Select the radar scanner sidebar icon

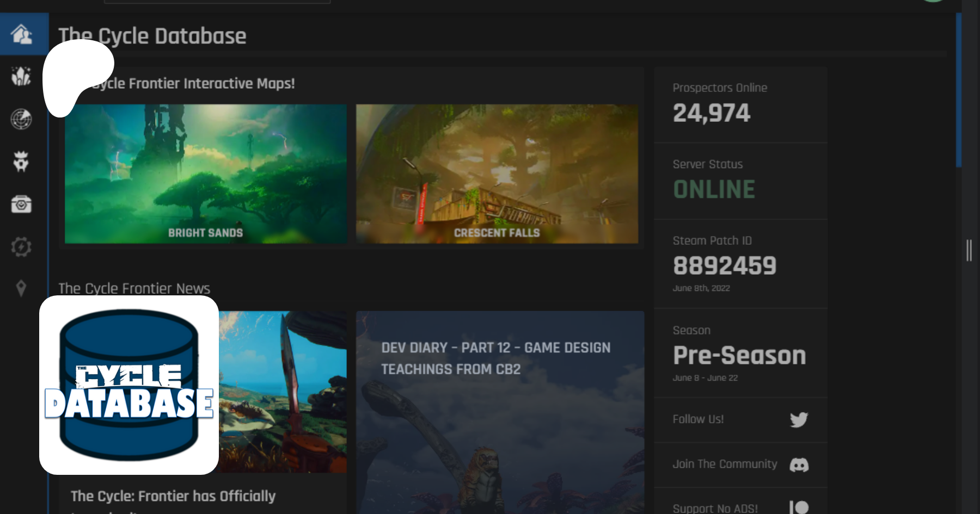(x=21, y=119)
